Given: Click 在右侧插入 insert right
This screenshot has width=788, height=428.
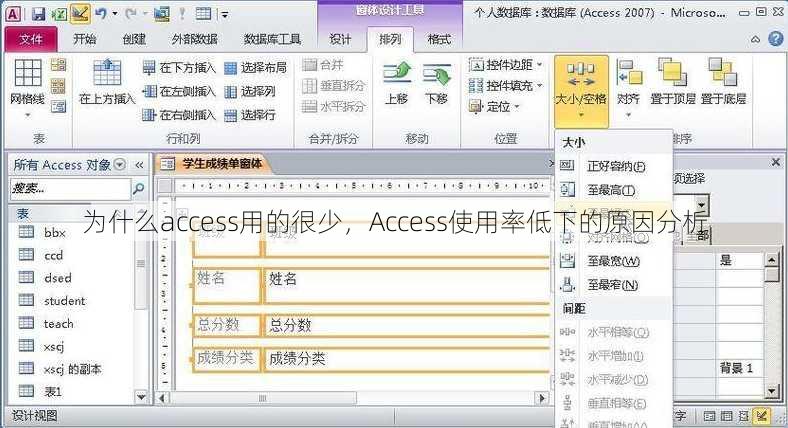Looking at the screenshot, I should point(179,115).
